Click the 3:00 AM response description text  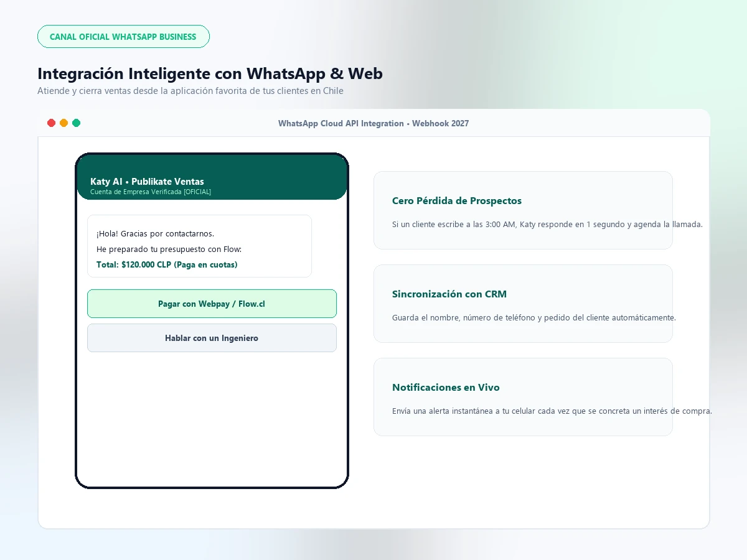tap(547, 225)
